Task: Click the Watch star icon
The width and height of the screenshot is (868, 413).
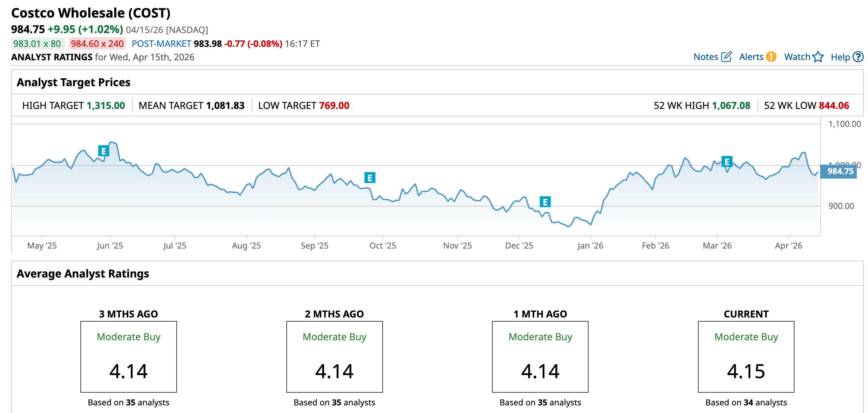Action: (818, 57)
